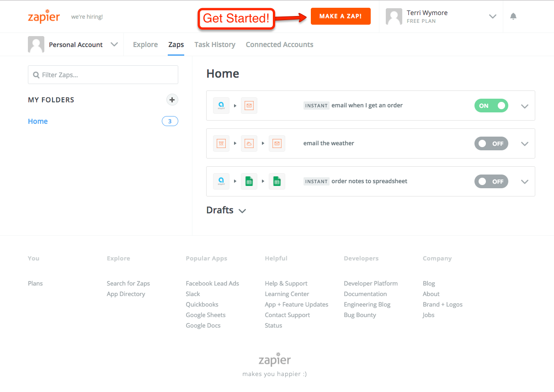Open 'order notes to spreadsheet' zap title
Screen dimensions: 554x392
coord(369,181)
